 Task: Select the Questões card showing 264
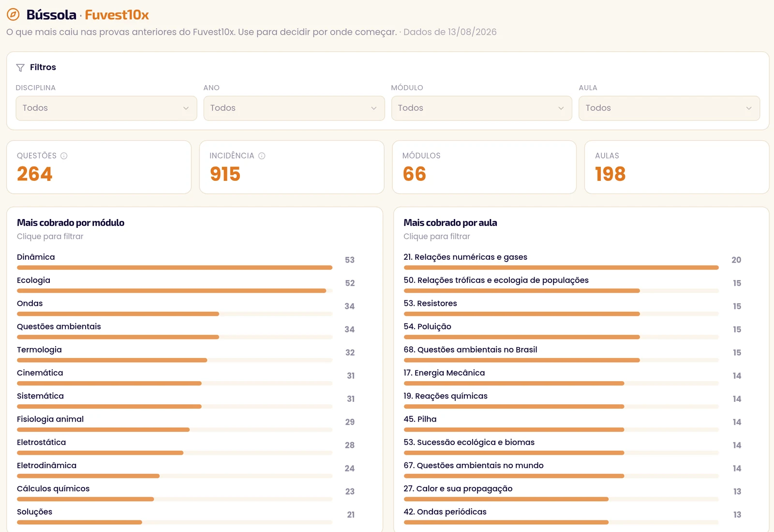click(99, 167)
